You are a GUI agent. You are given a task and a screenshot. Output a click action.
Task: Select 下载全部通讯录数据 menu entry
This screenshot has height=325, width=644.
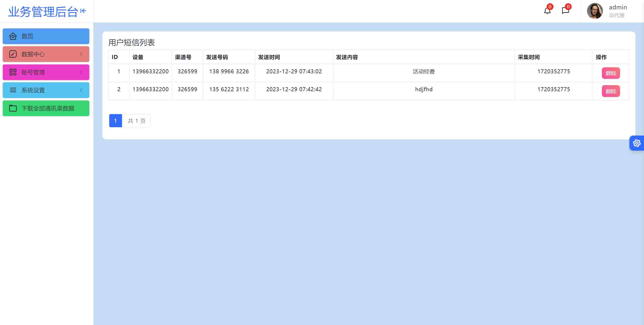48,108
